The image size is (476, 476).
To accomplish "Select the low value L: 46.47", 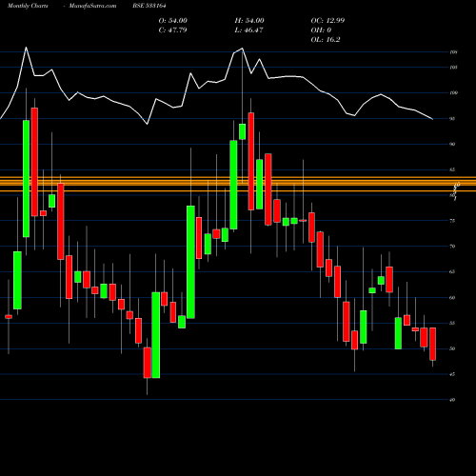I will [248, 30].
